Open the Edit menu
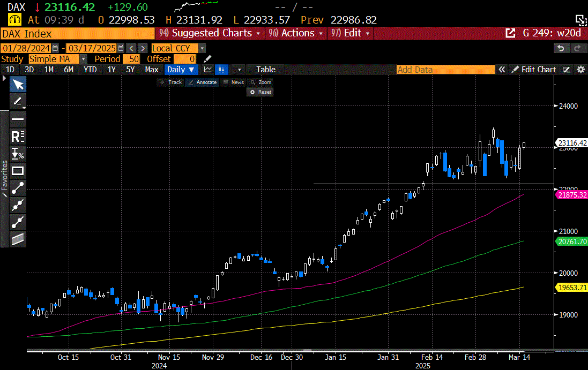Image resolution: width=588 pixels, height=370 pixels. pyautogui.click(x=349, y=33)
